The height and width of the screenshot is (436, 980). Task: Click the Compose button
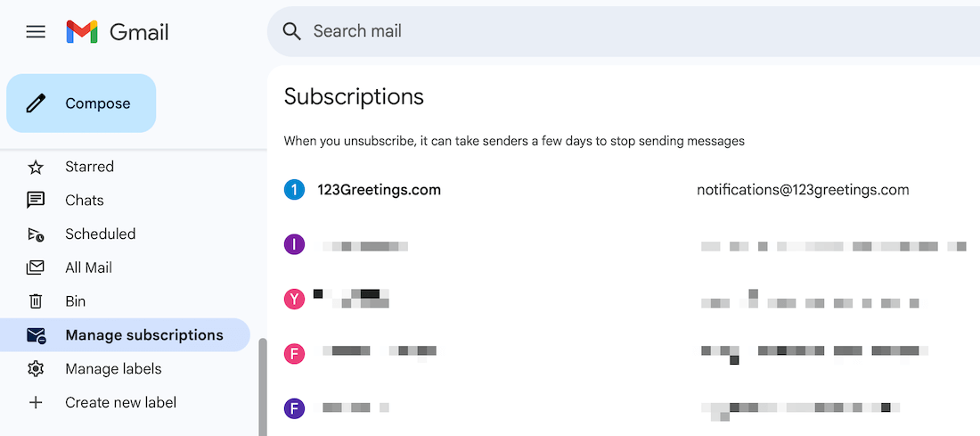[x=81, y=103]
